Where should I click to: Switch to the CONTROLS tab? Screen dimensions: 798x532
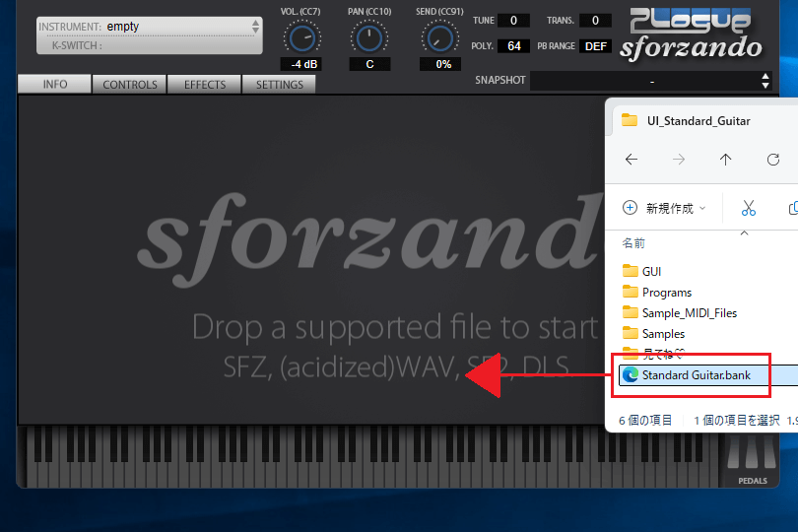coord(130,85)
